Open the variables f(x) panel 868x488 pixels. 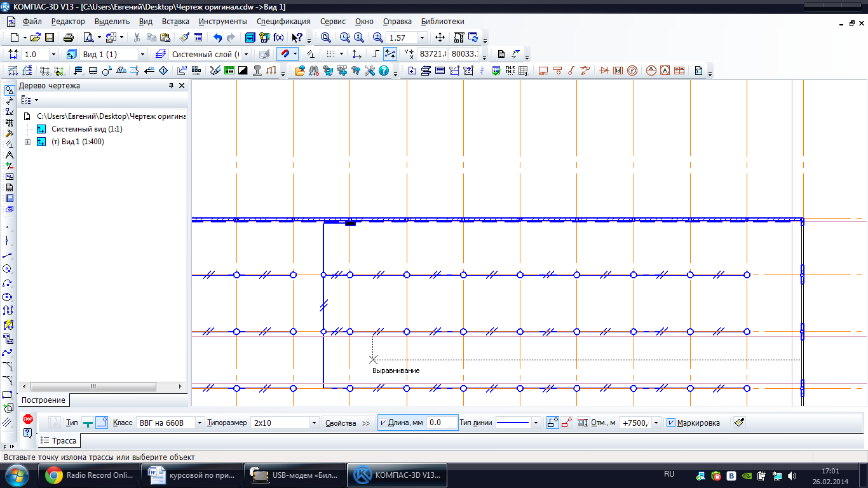click(x=278, y=37)
